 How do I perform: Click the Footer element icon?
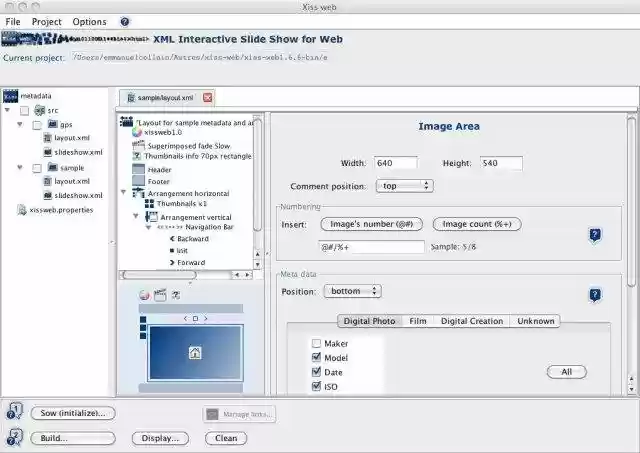pos(138,180)
